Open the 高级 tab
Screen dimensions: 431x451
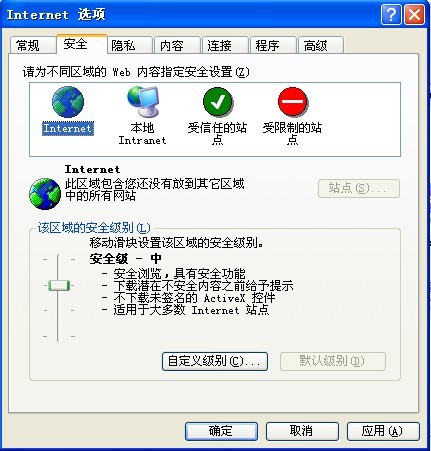point(321,45)
